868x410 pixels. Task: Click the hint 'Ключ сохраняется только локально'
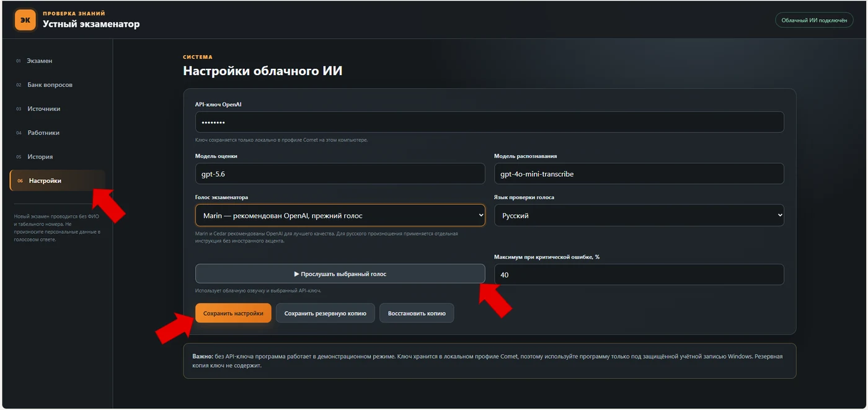281,140
